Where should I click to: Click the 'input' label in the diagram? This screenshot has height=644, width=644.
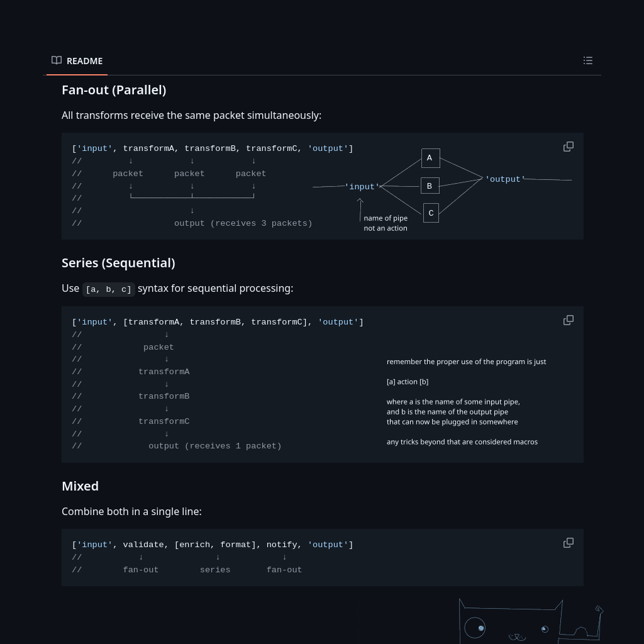click(x=362, y=187)
